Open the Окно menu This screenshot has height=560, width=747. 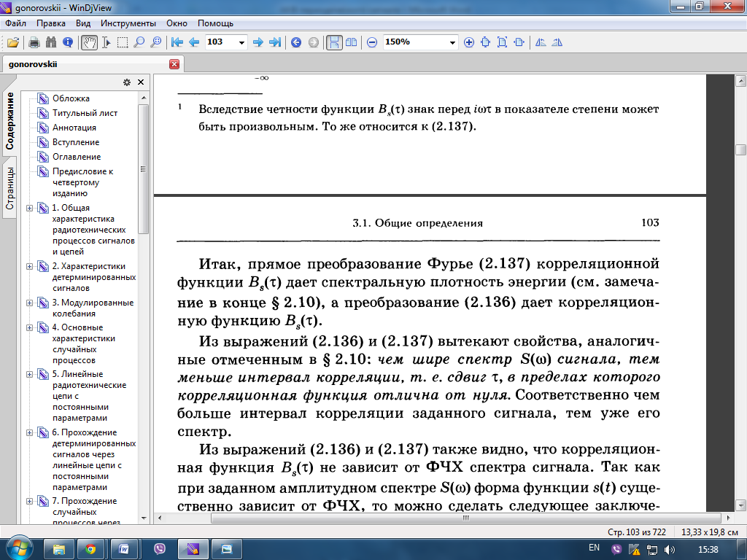[x=177, y=23]
